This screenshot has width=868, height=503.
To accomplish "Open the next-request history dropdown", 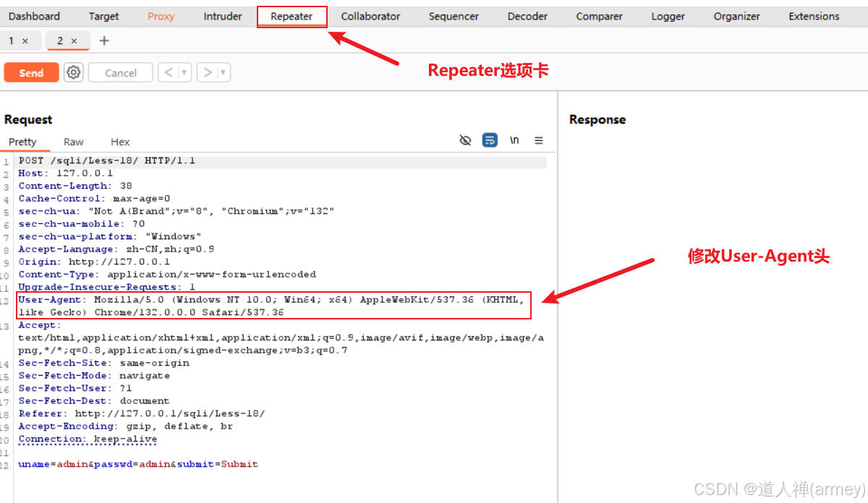I will tap(224, 72).
